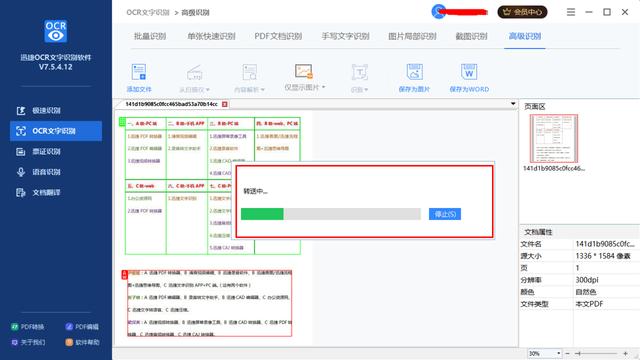Expand the document tab list arrow

pyautogui.click(x=513, y=104)
